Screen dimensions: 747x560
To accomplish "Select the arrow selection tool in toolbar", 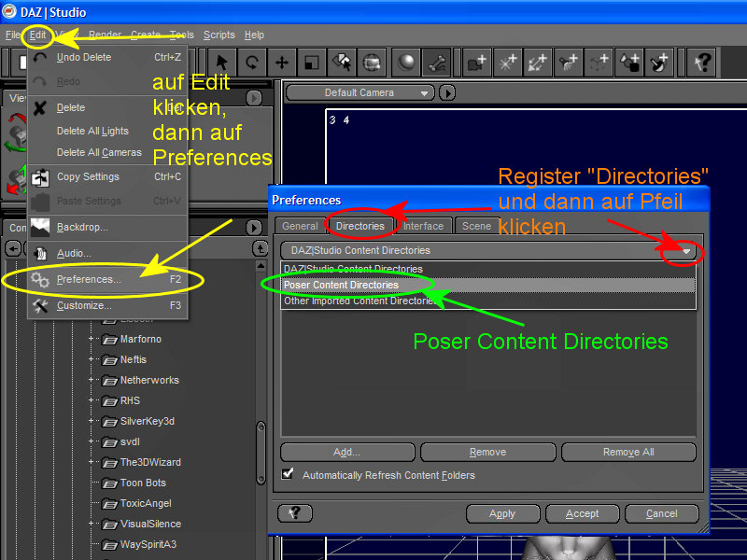I will coord(222,63).
